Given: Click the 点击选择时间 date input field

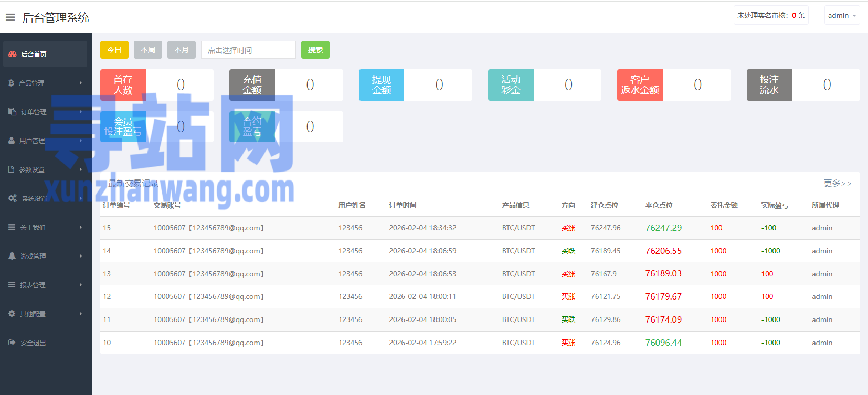Looking at the screenshot, I should [248, 50].
